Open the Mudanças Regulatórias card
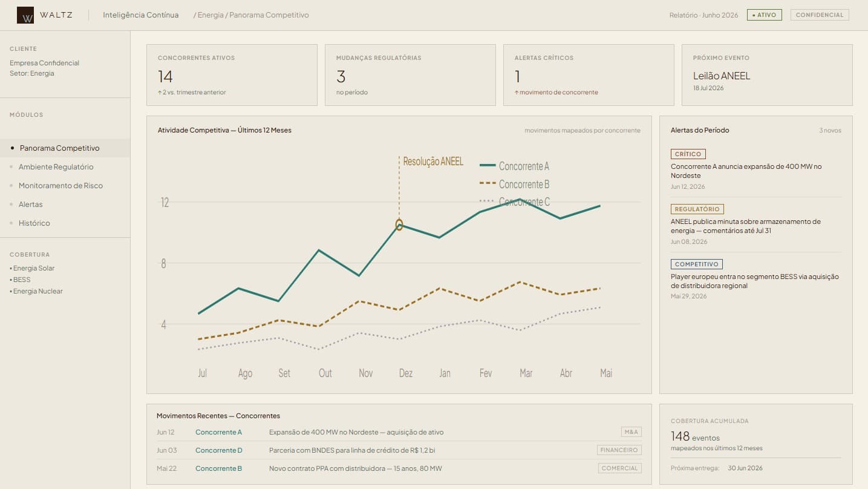 [x=410, y=75]
